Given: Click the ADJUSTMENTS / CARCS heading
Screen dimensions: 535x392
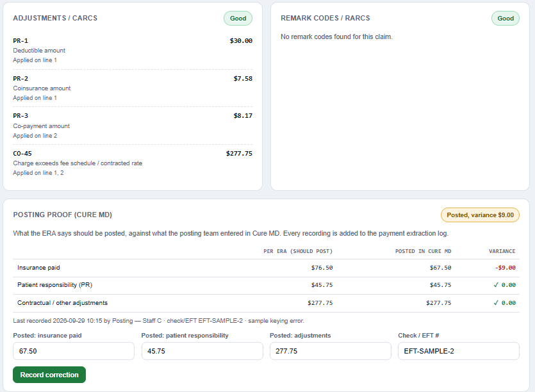Looking at the screenshot, I should [x=55, y=18].
